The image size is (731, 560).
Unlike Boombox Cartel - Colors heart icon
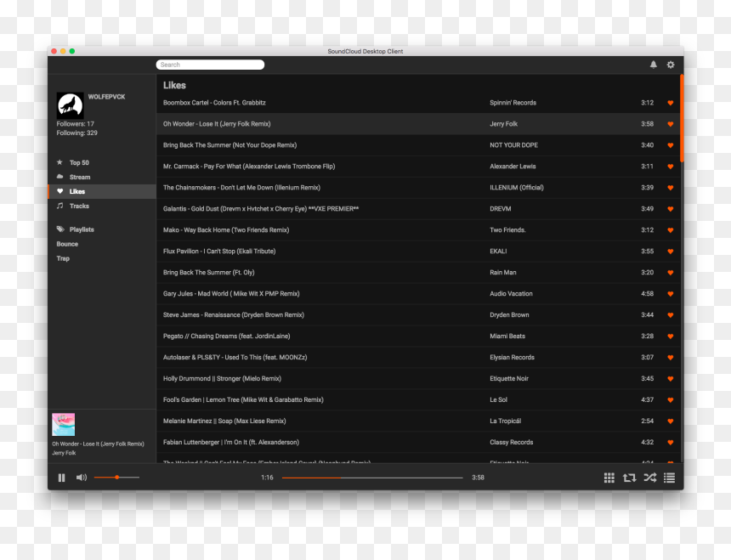tap(671, 103)
